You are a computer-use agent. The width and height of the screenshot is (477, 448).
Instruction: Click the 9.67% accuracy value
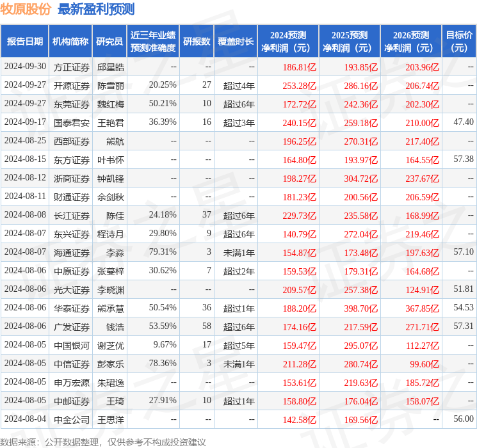coord(165,344)
